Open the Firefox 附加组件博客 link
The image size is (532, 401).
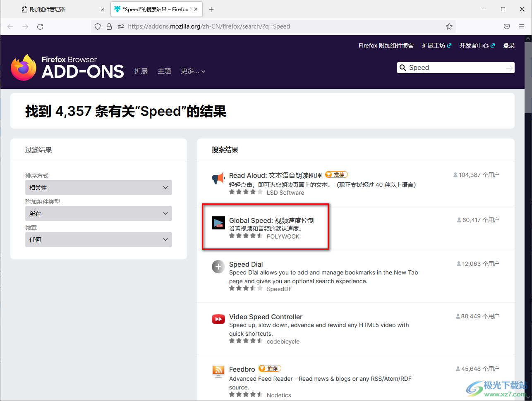click(x=386, y=45)
